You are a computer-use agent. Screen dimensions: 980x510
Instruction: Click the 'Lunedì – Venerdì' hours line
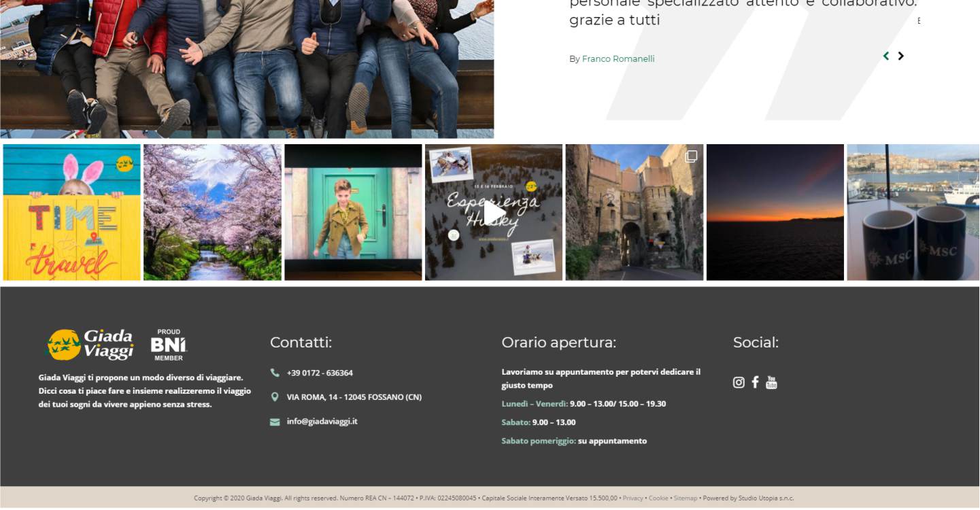584,404
